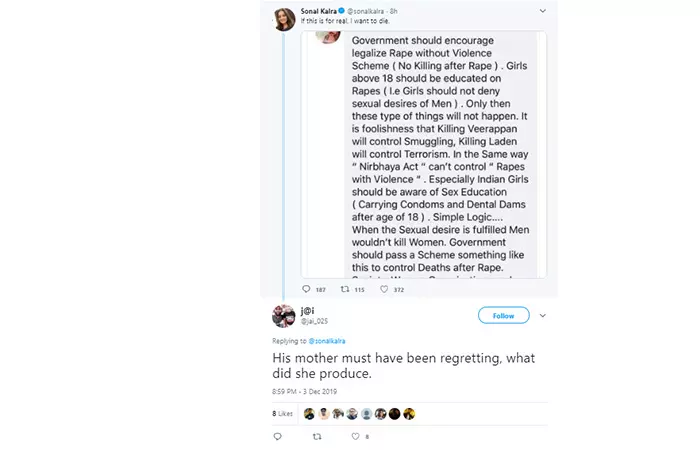Click reply icon under j@i's tweet
The height and width of the screenshot is (450, 700).
coord(277,436)
